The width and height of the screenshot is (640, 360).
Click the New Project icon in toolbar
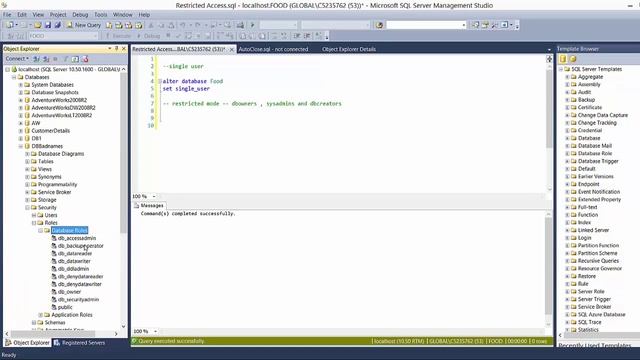pos(10,25)
